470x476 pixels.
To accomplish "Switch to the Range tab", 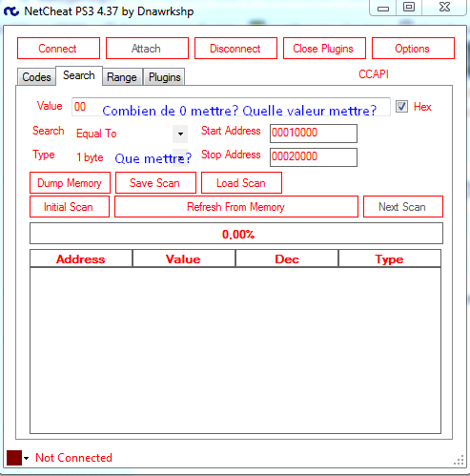I will click(x=122, y=77).
